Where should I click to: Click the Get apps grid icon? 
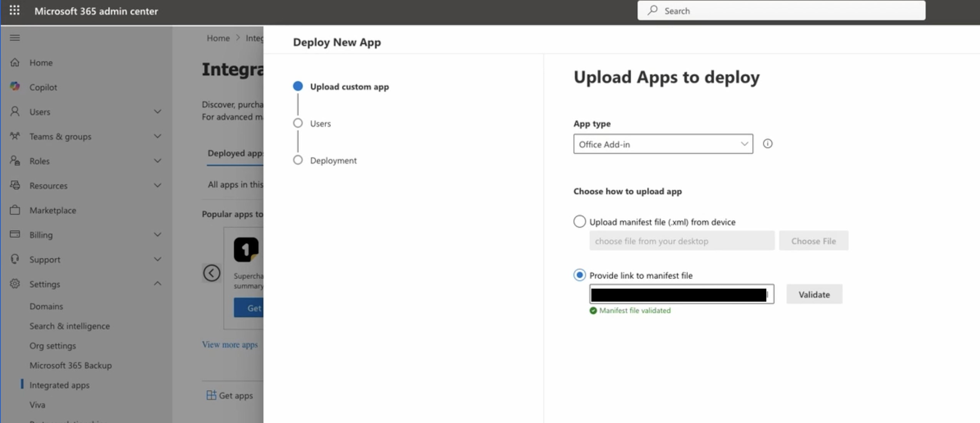click(x=211, y=395)
